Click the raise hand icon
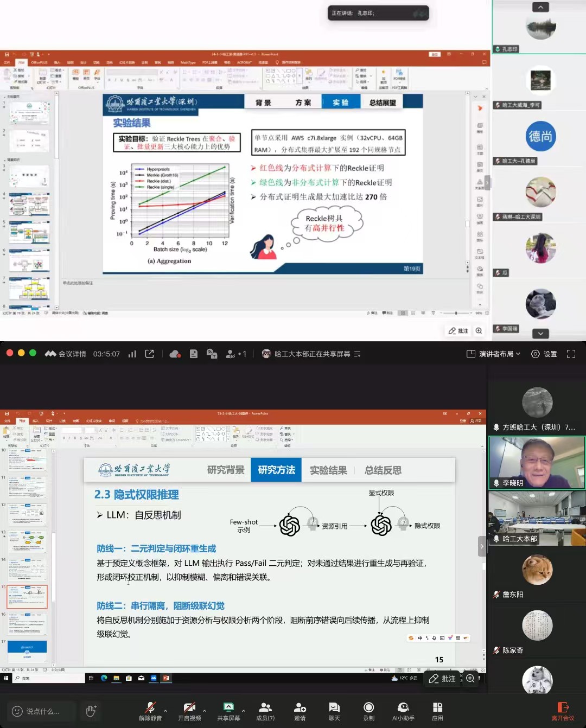This screenshot has width=586, height=728. 91,711
